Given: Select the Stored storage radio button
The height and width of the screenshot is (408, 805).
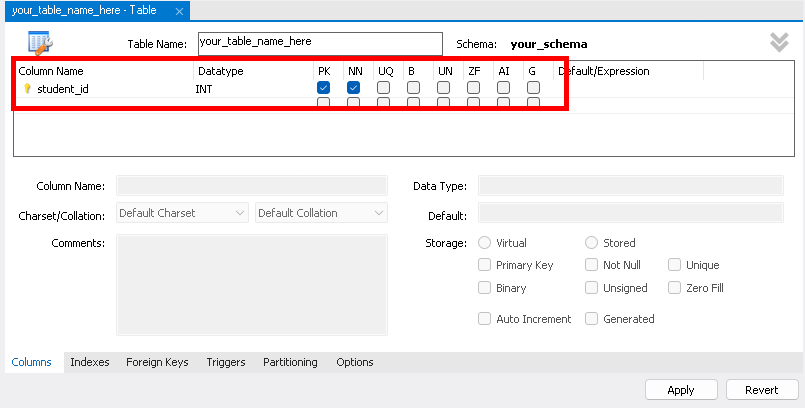Looking at the screenshot, I should click(591, 242).
